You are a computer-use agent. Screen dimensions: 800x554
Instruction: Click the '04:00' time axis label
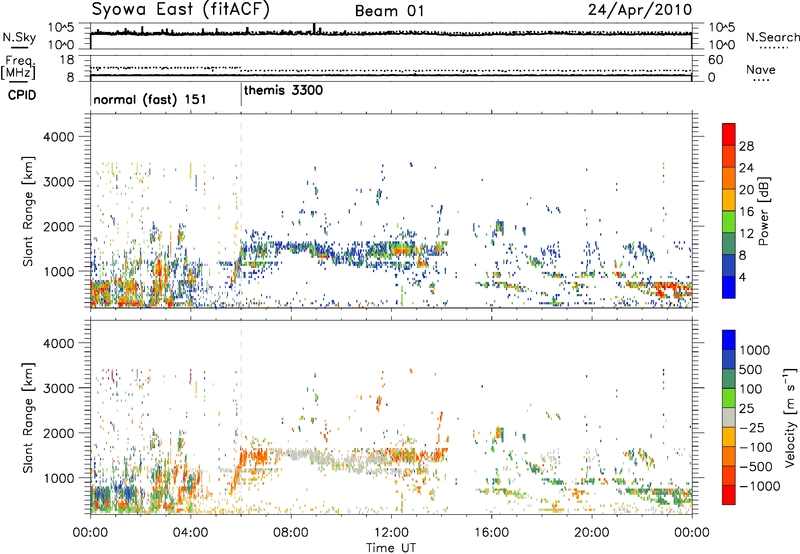190,533
